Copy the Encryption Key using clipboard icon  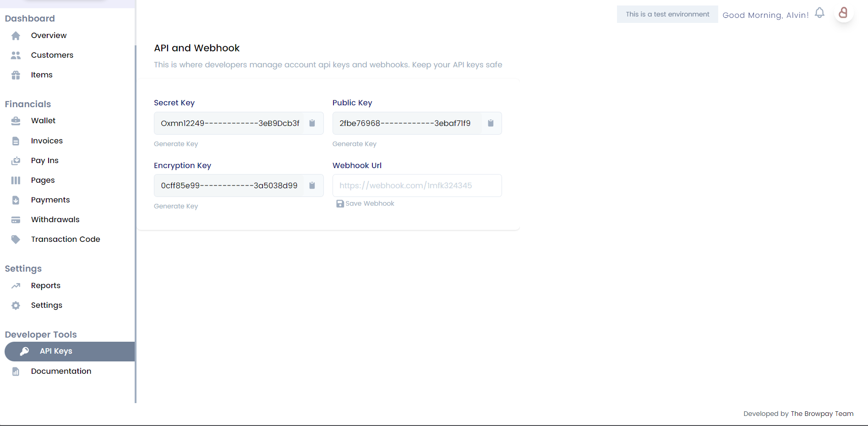coord(312,186)
